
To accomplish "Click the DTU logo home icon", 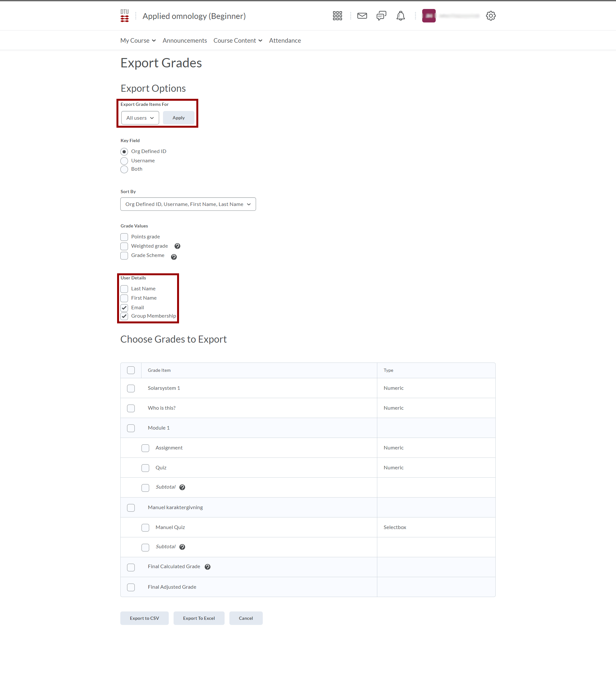I will point(124,16).
